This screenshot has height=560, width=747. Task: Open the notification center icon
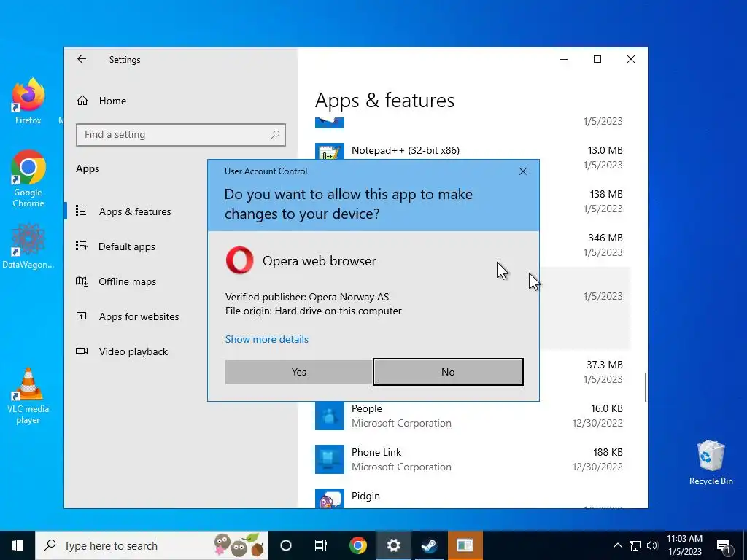pos(723,545)
